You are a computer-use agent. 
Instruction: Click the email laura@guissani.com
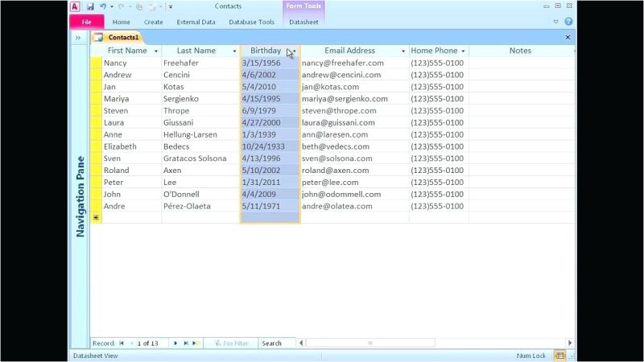355,122
